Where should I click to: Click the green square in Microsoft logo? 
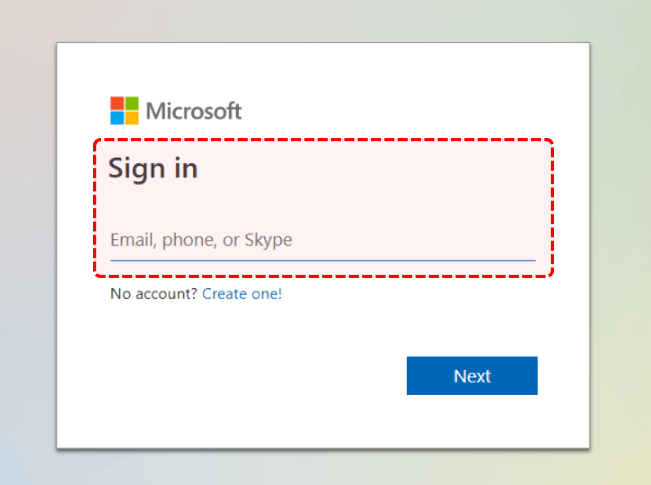point(132,103)
